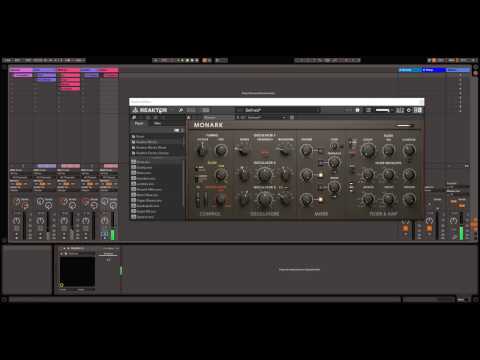
Task: Click the first track pan knob in Ableton mixer
Action: [x=17, y=221]
